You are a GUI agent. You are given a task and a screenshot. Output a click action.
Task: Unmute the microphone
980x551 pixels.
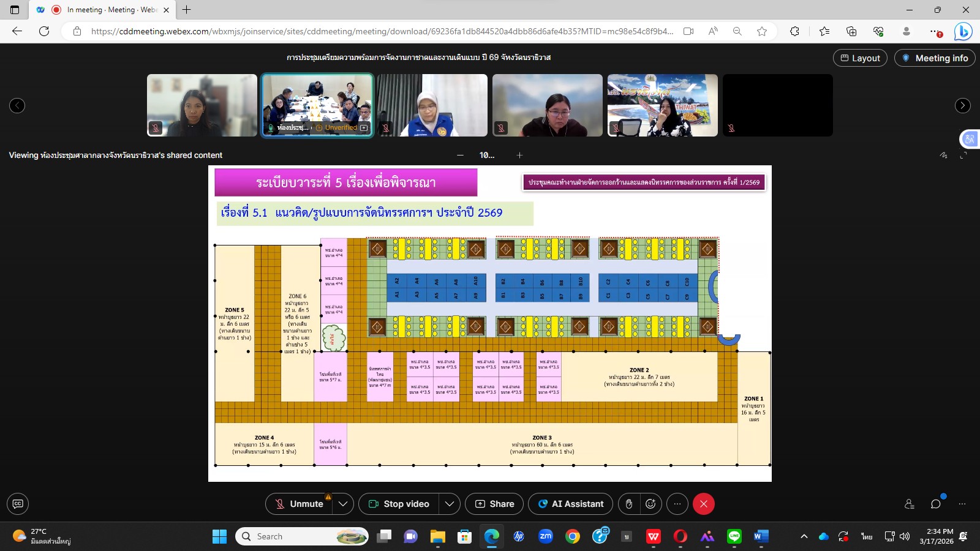[299, 504]
